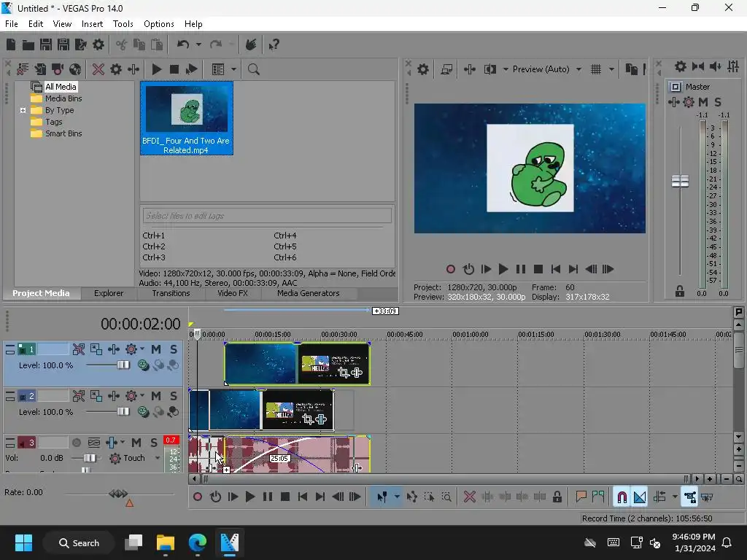Click the Dim output speaker icon

715,66
